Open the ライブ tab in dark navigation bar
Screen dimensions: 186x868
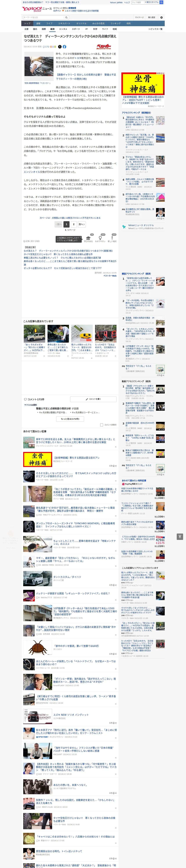(x=49, y=24)
